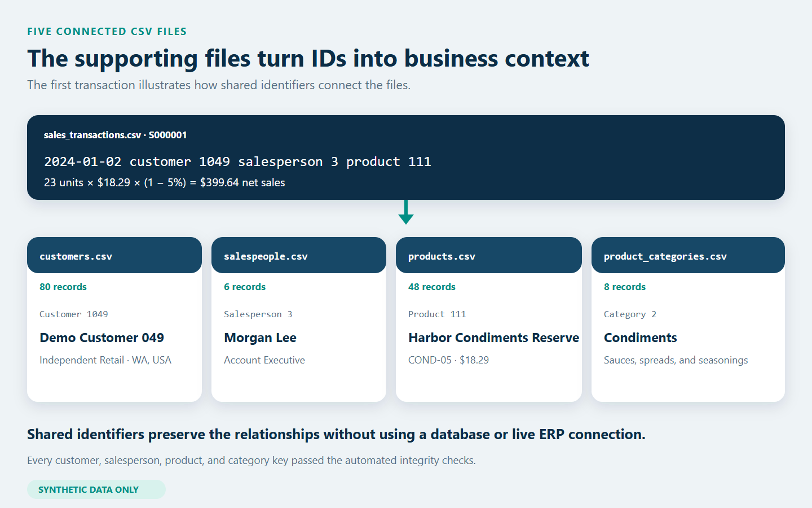Image resolution: width=812 pixels, height=508 pixels.
Task: Select the "8 records" count
Action: (625, 287)
